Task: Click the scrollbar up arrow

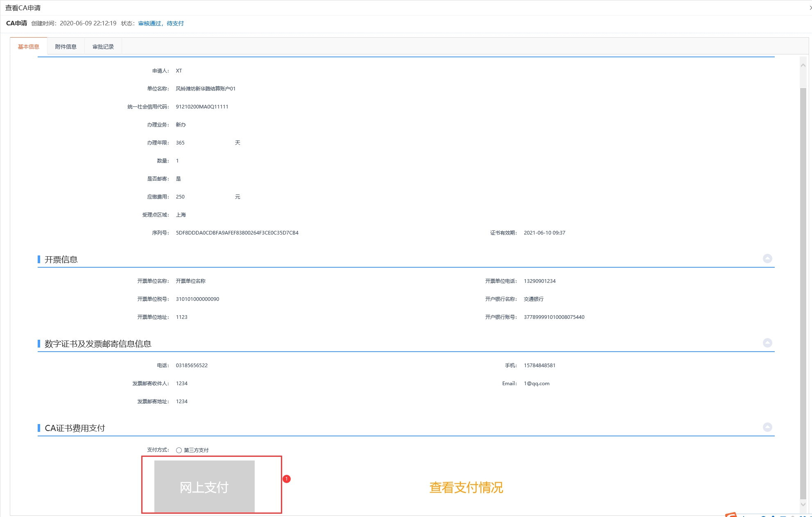Action: point(803,65)
